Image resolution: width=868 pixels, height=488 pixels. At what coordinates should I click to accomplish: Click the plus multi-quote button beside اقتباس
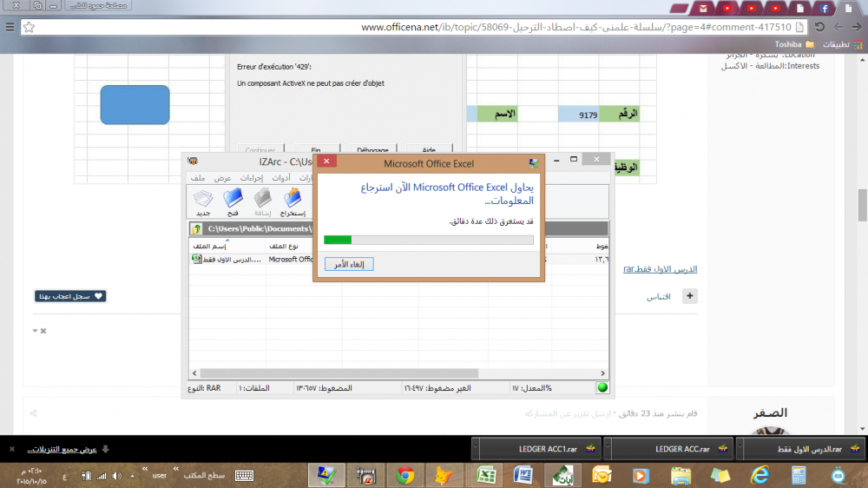690,296
